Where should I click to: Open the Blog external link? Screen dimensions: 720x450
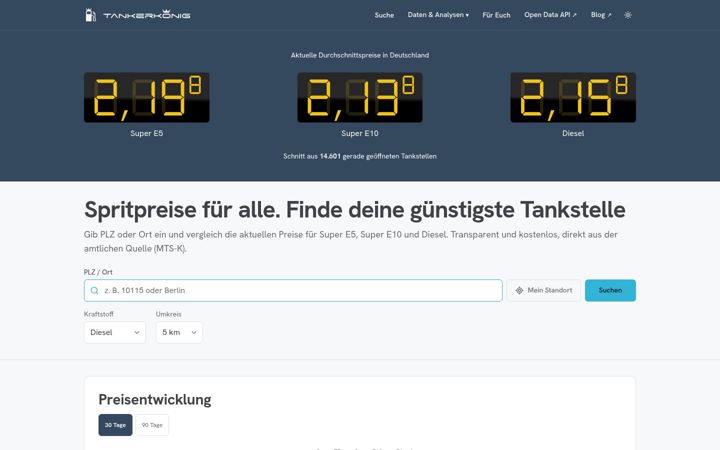601,15
